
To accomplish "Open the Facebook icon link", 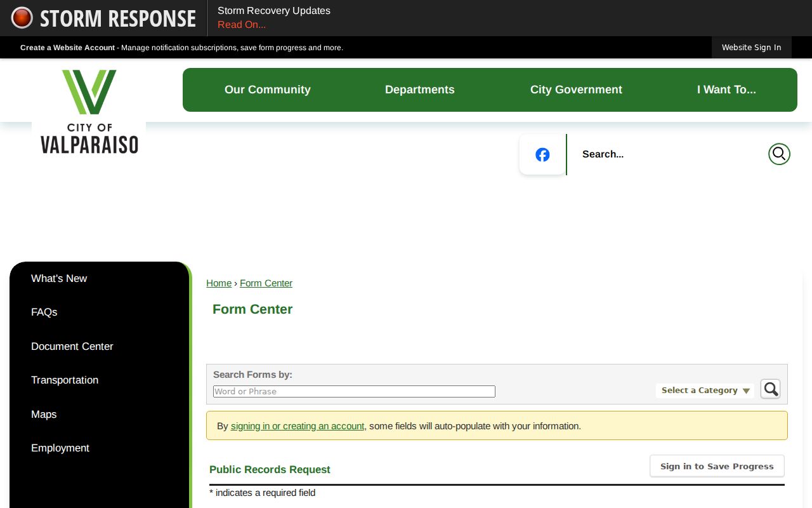I will [542, 154].
